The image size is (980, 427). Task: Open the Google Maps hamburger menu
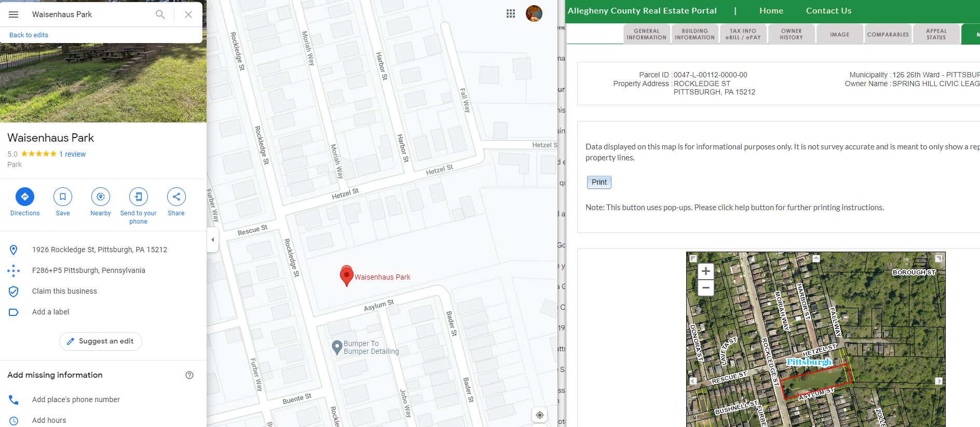click(13, 15)
